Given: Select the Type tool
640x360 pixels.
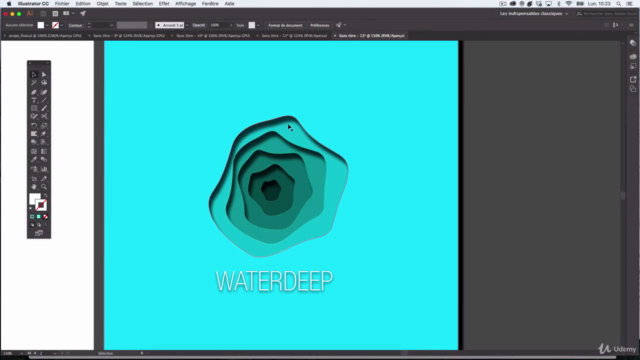Looking at the screenshot, I should tap(34, 100).
